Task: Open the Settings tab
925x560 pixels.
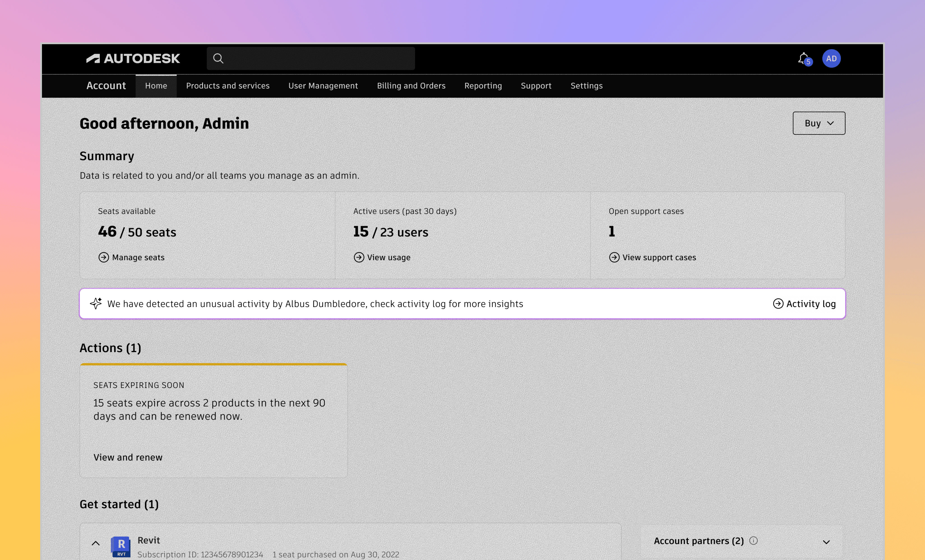Action: click(586, 86)
